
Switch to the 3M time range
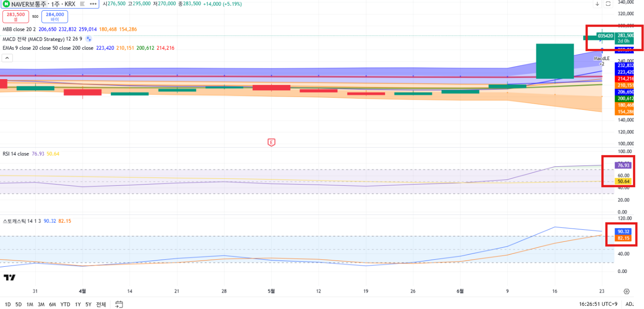click(x=41, y=305)
